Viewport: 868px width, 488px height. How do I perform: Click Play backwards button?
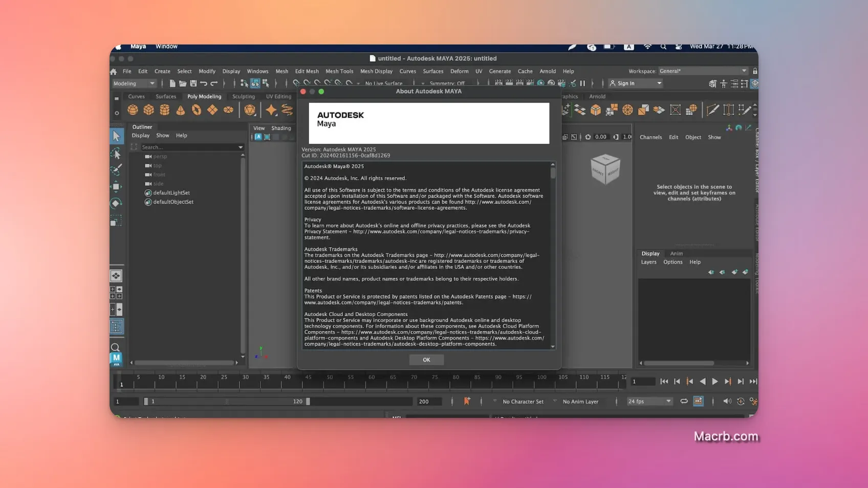tap(702, 382)
